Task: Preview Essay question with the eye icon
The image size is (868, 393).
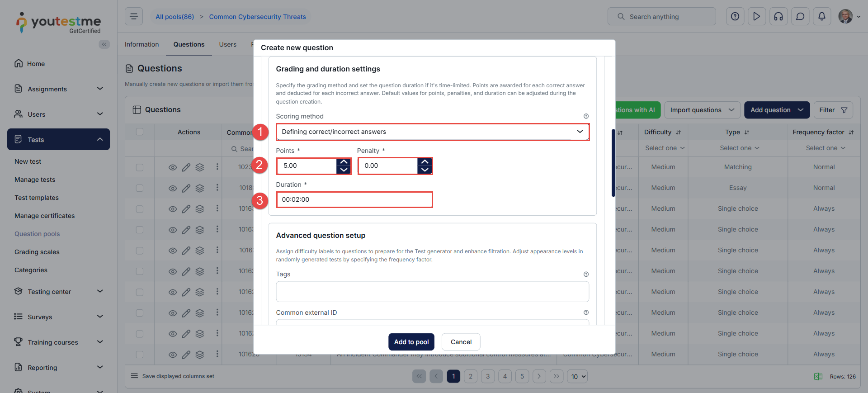Action: pos(173,188)
